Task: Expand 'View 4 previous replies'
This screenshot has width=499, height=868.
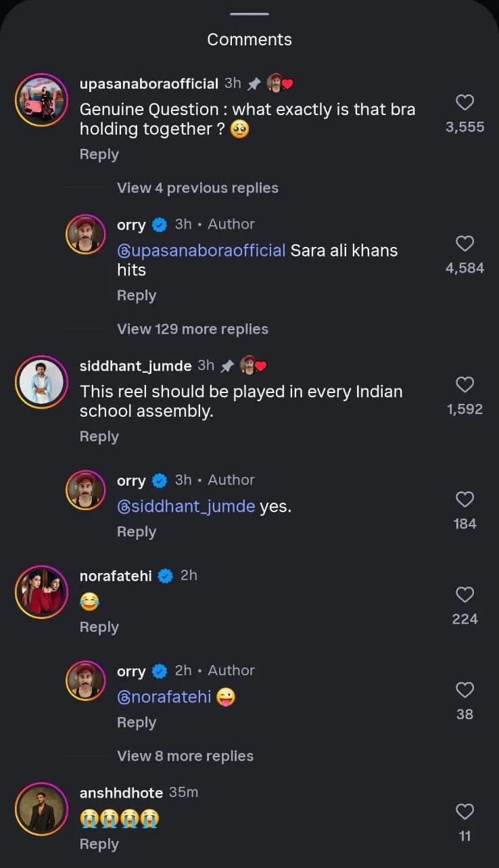Action: 197,188
